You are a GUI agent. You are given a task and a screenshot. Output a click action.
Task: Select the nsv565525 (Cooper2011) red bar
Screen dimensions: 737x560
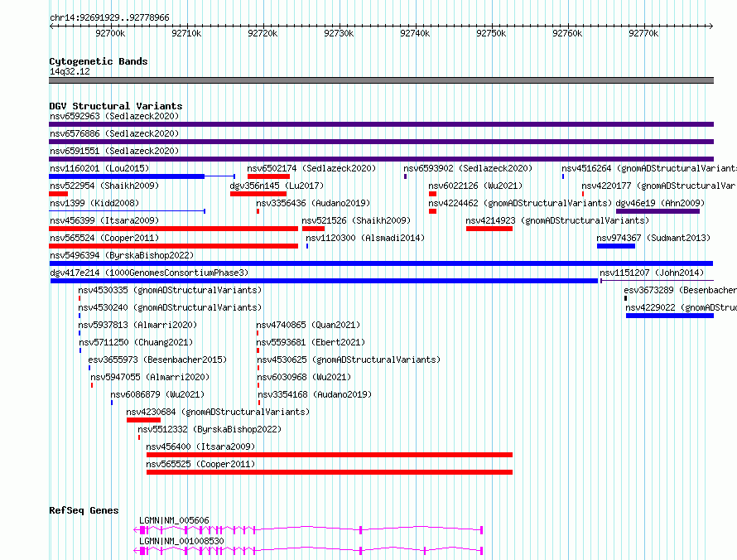pos(330,472)
